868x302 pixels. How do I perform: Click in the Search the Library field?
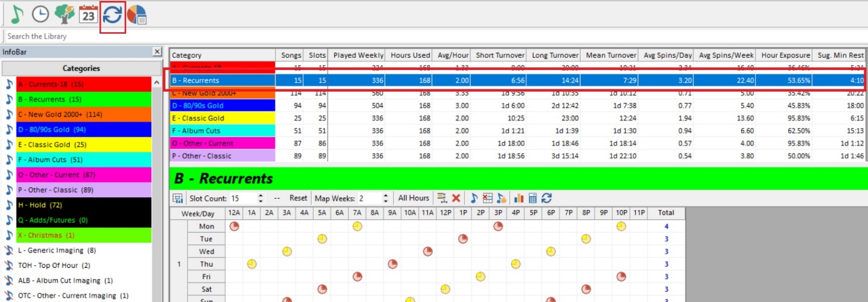(79, 36)
